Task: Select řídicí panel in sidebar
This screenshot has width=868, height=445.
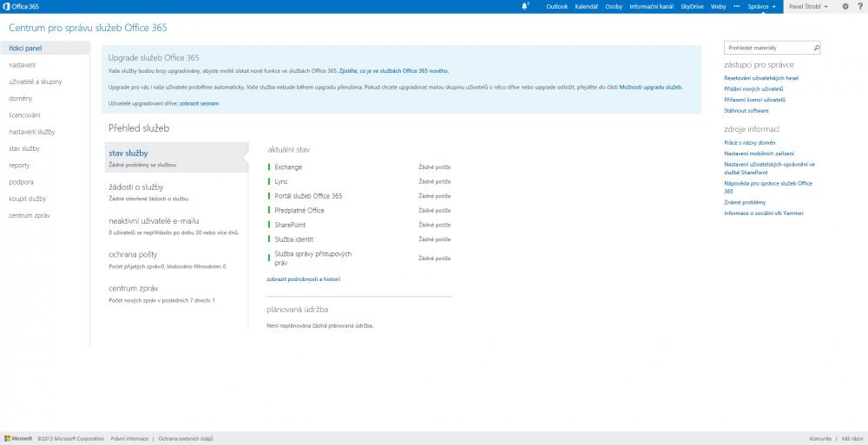Action: [x=45, y=49]
